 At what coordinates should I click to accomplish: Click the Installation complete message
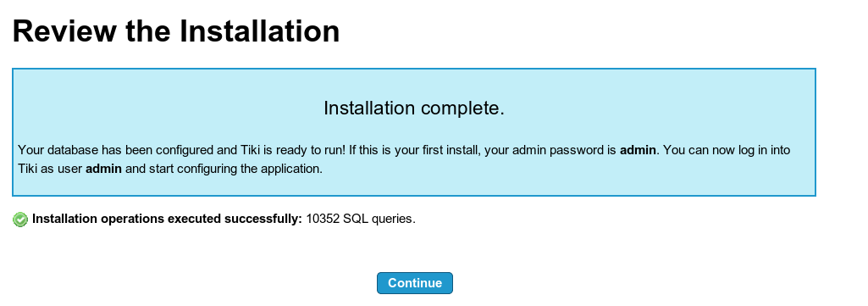pos(414,108)
